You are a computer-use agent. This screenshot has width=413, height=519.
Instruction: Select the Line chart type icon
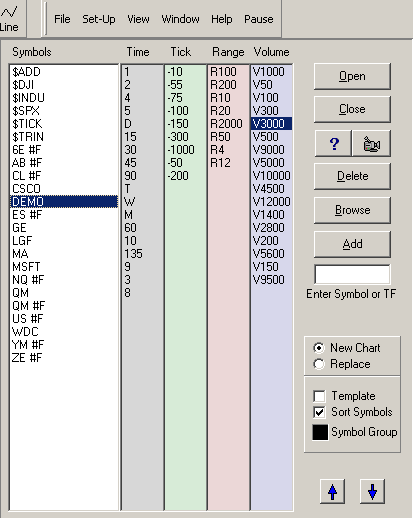coord(9,18)
